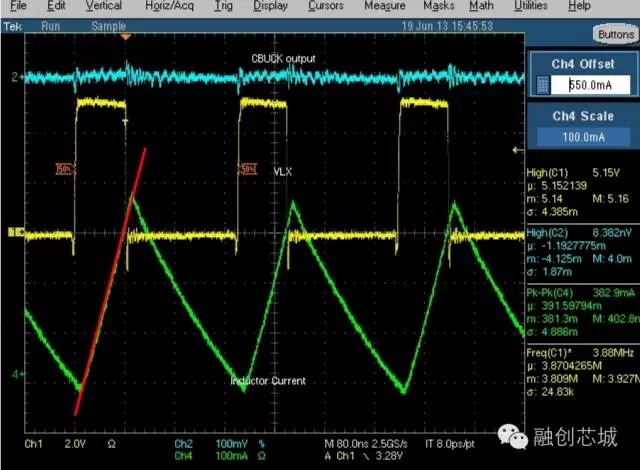Click the orange trigger position marker at top
Viewport: 640px width, 470px height.
[125, 38]
